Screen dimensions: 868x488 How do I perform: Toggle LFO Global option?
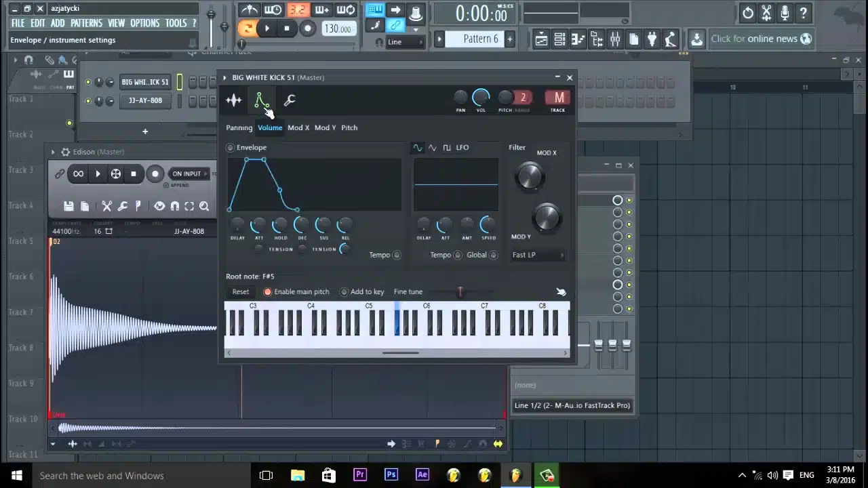click(x=494, y=255)
